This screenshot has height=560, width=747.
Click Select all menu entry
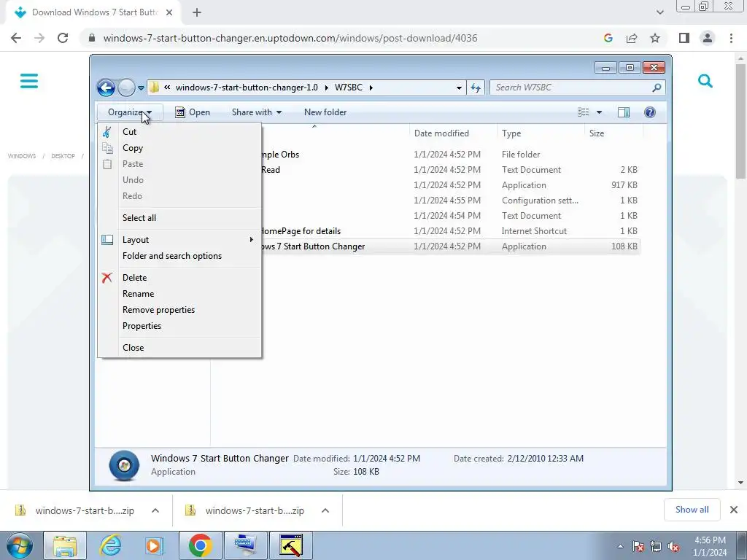[x=179, y=218]
